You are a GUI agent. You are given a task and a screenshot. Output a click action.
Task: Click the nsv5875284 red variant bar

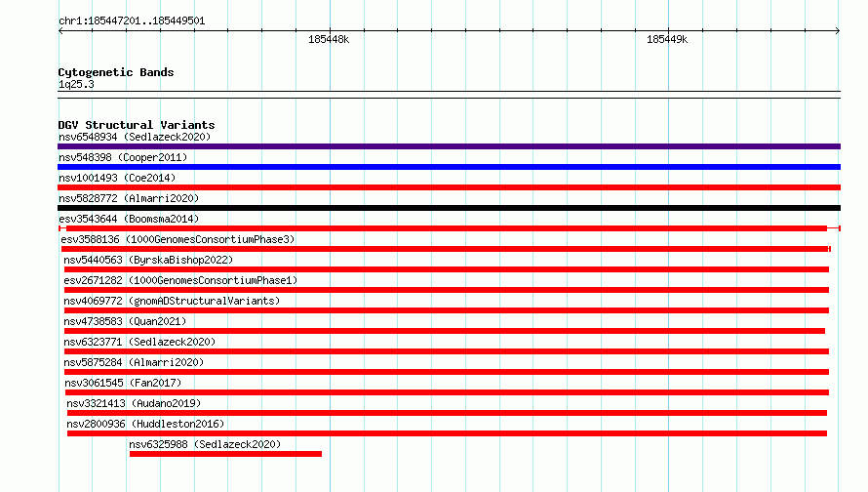(446, 372)
